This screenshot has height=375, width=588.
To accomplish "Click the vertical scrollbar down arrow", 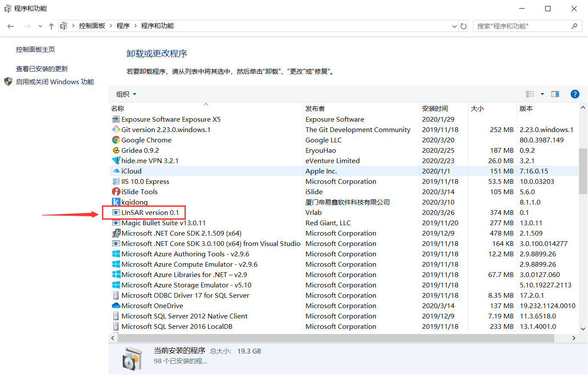I will 583,329.
